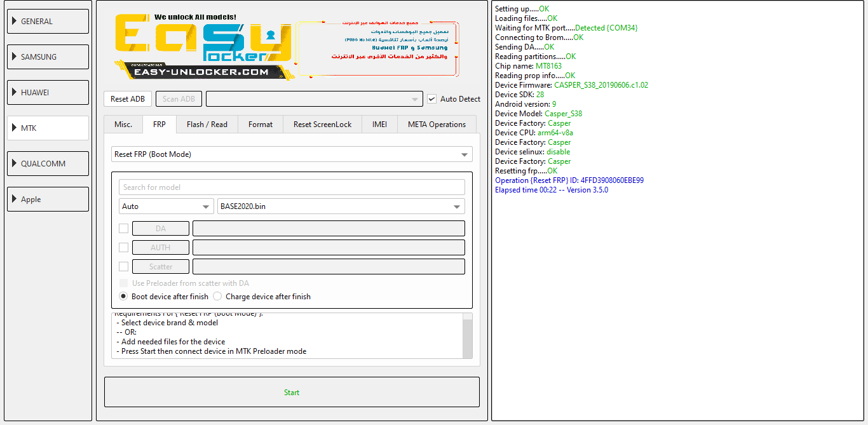Screen dimensions: 868x425
Task: Click the Arabic services advertisement banner
Action: click(x=378, y=48)
